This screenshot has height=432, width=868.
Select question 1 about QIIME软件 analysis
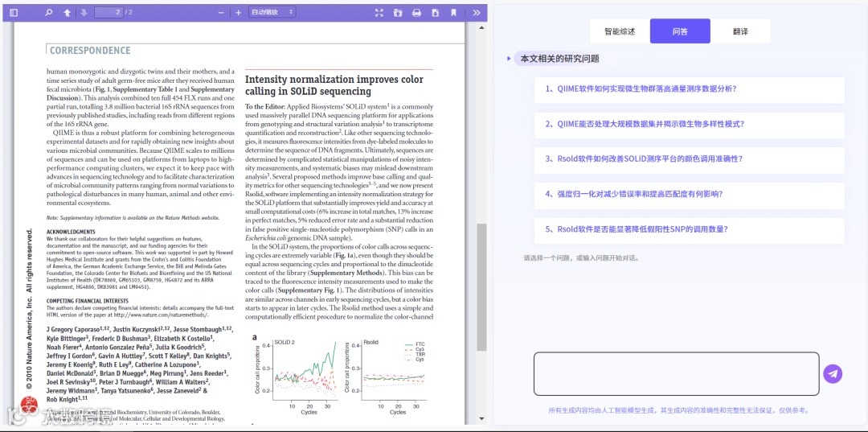(x=690, y=88)
